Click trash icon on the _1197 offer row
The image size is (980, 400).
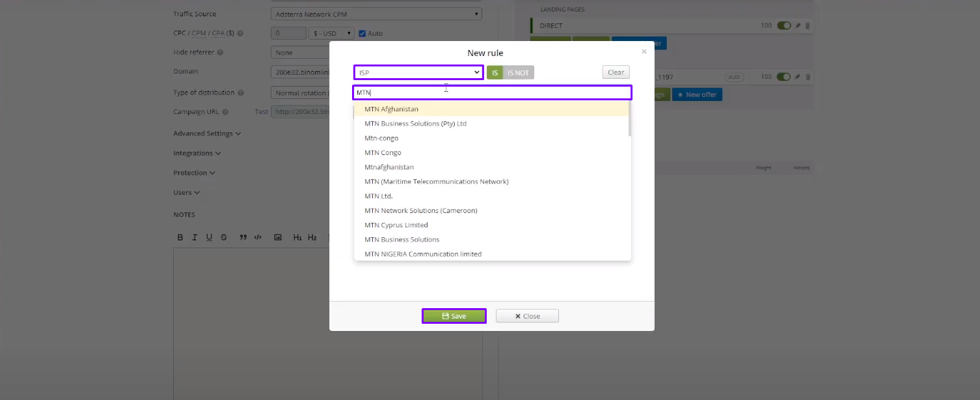click(x=808, y=77)
